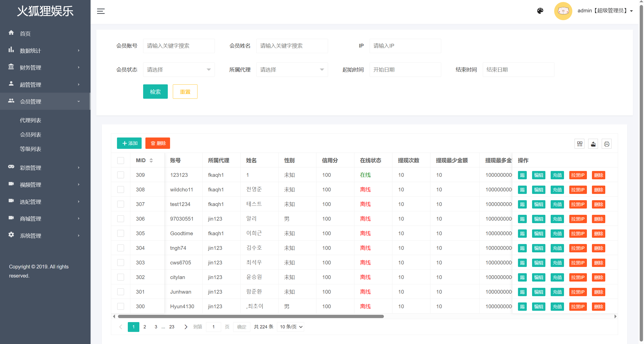Click the group icon for 会员管理
Viewport: 644px width, 344px height.
click(11, 101)
